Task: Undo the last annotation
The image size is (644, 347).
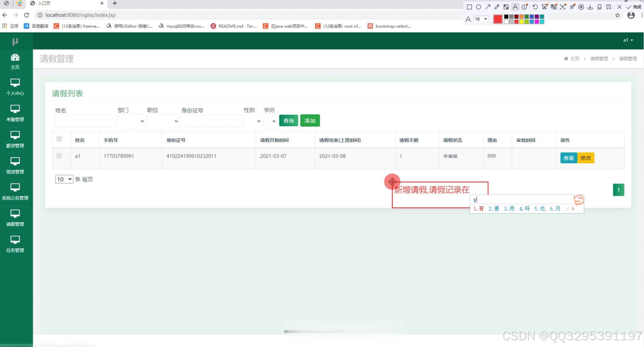Action: (535, 7)
